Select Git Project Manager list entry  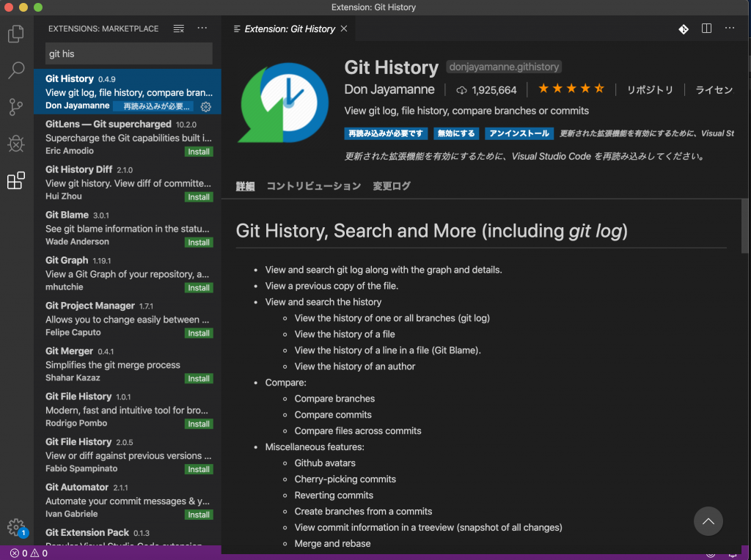coord(128,319)
